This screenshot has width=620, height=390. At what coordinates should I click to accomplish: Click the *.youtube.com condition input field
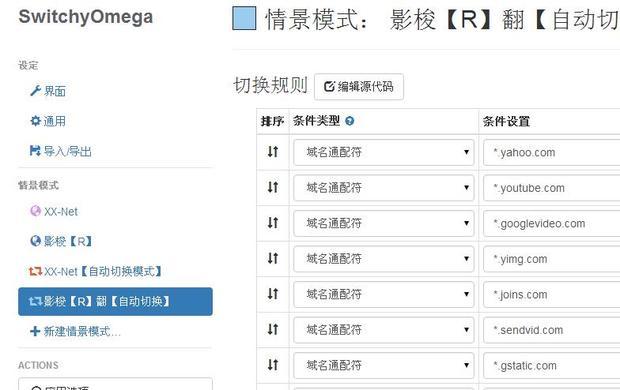click(x=551, y=188)
